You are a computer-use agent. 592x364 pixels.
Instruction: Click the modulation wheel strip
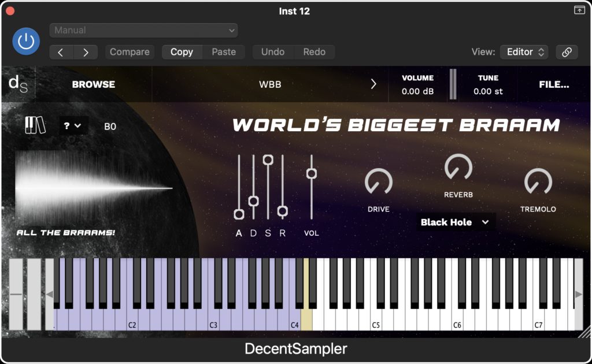pyautogui.click(x=34, y=294)
